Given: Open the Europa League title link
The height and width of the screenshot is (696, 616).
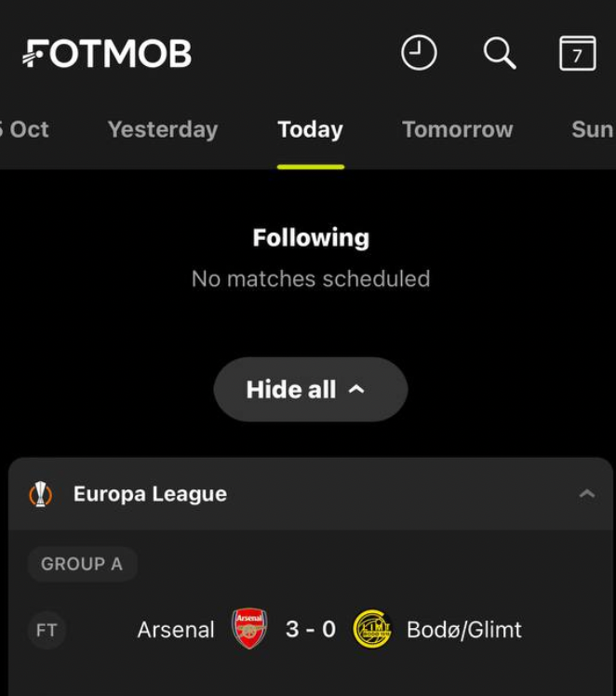Looking at the screenshot, I should (x=150, y=494).
